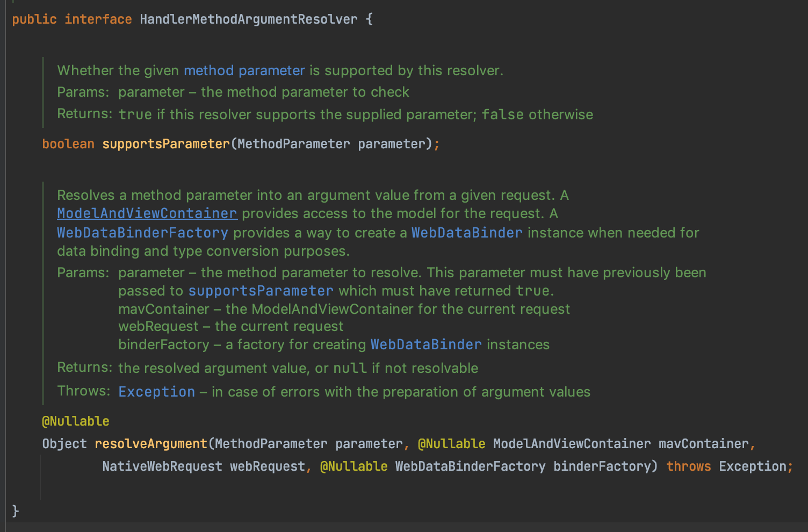This screenshot has height=532, width=808.
Task: Click the 'interface' keyword
Action: pyautogui.click(x=98, y=19)
